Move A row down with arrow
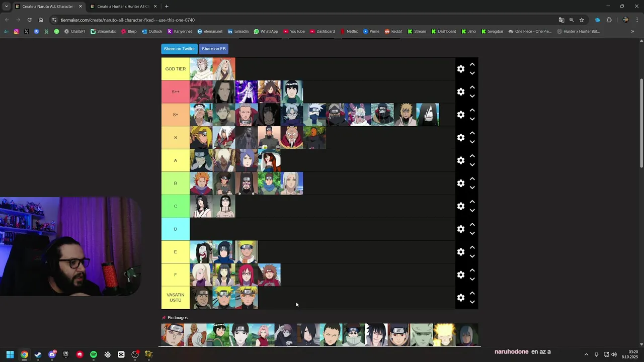The height and width of the screenshot is (362, 644). pos(472,165)
